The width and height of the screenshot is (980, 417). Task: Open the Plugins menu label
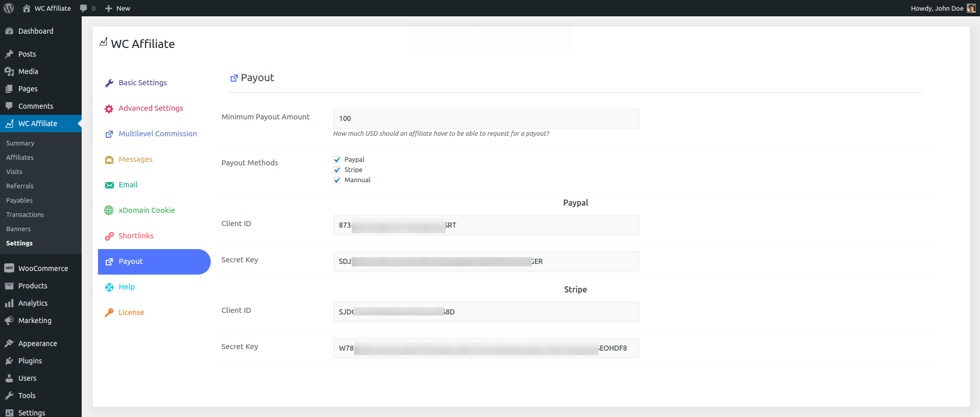point(30,361)
